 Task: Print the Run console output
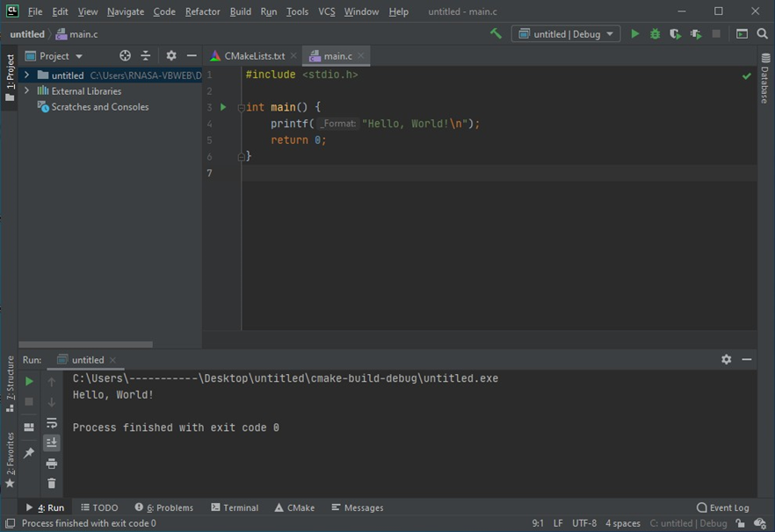(x=51, y=464)
